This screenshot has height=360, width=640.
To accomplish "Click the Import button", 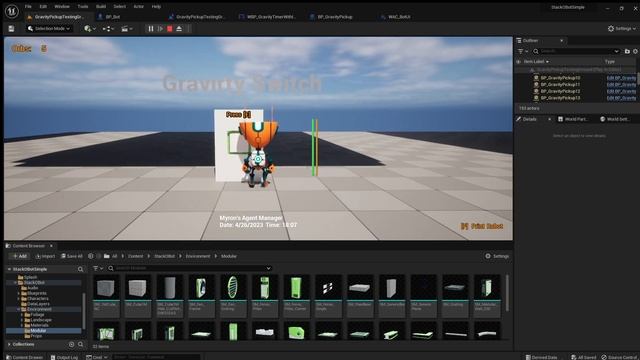I will pos(45,256).
